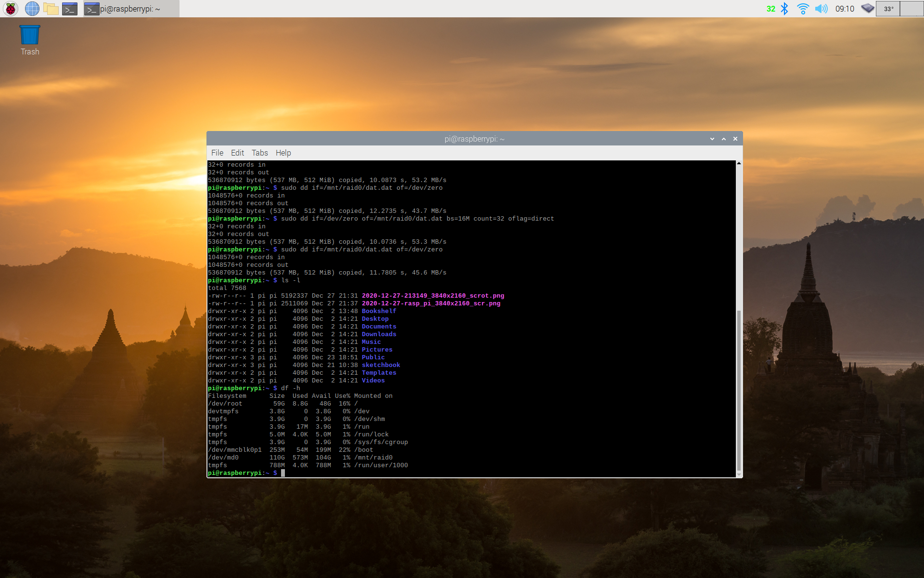
Task: Minimize the terminal window
Action: click(712, 139)
